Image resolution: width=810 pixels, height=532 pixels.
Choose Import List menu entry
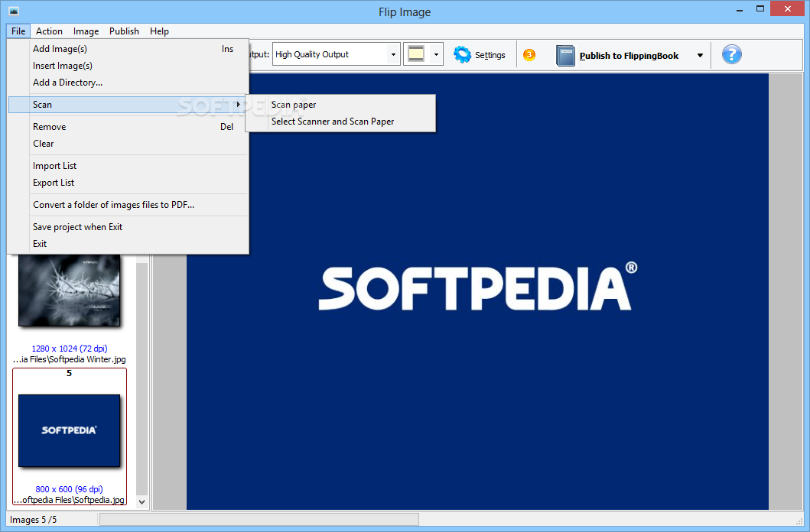(128, 166)
